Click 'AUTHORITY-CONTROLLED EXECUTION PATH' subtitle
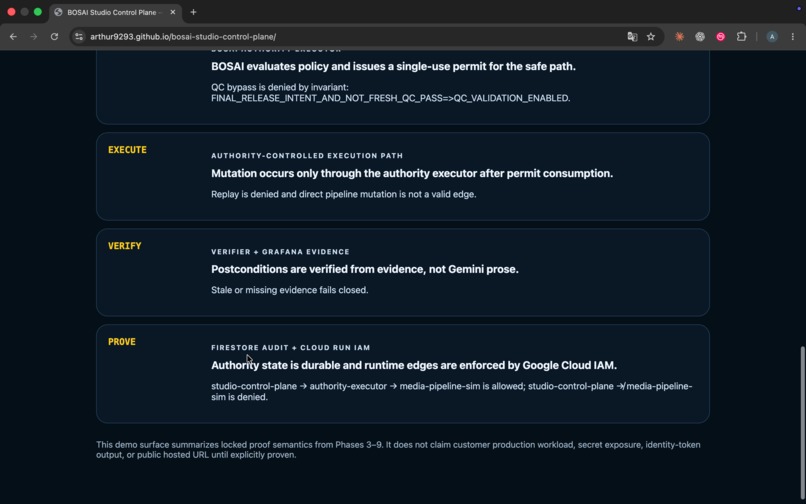 307,155
